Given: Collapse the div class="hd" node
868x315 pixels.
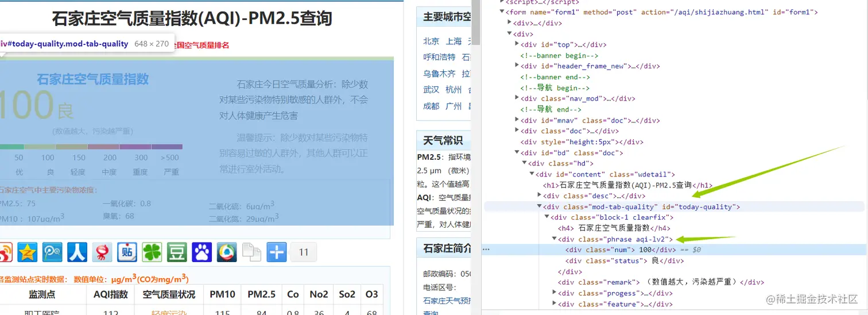Looking at the screenshot, I should [524, 163].
